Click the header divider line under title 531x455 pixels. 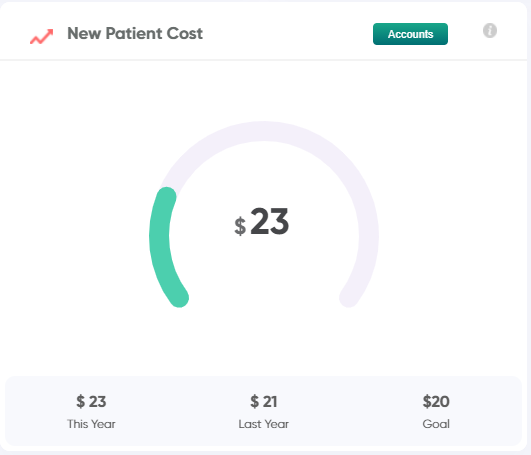coord(263,60)
